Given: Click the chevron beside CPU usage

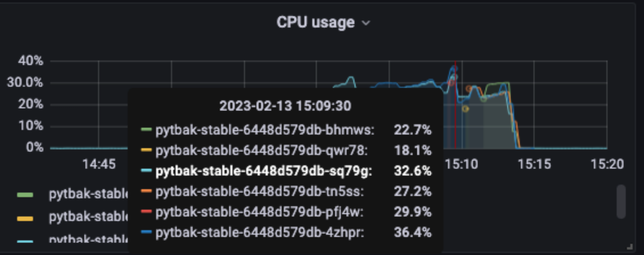Looking at the screenshot, I should (x=366, y=23).
